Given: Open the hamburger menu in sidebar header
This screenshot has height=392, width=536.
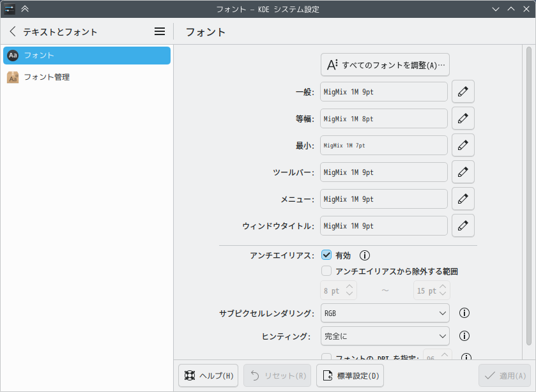Looking at the screenshot, I should point(160,31).
